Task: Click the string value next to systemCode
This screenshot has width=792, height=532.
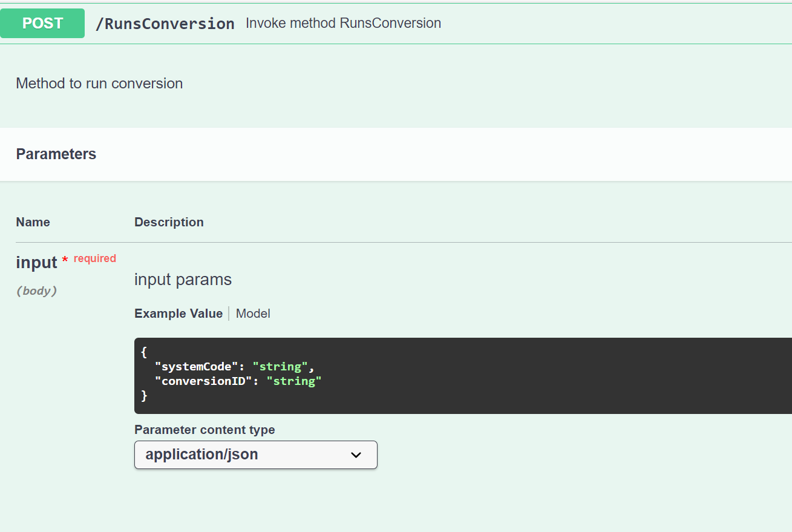Action: [280, 367]
